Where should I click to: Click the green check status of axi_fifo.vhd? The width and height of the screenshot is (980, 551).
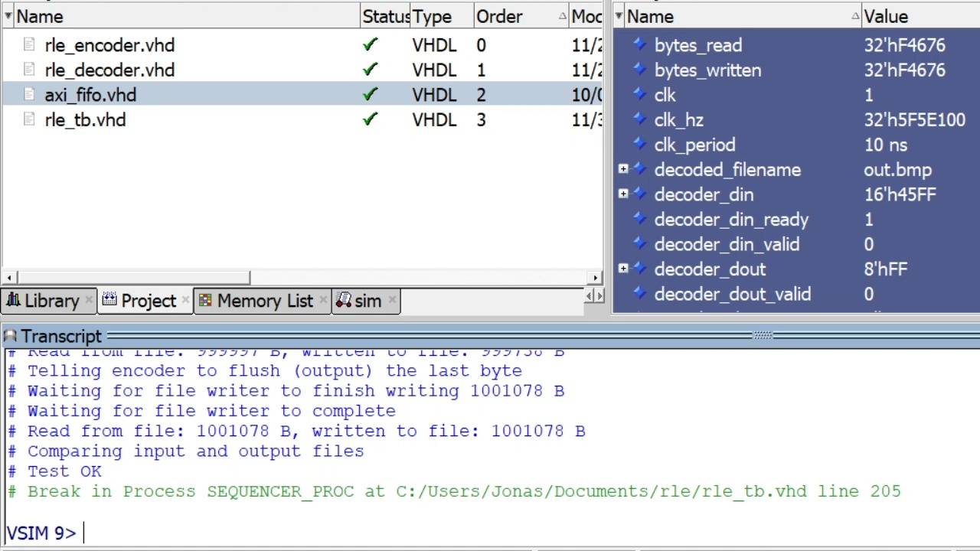tap(370, 95)
